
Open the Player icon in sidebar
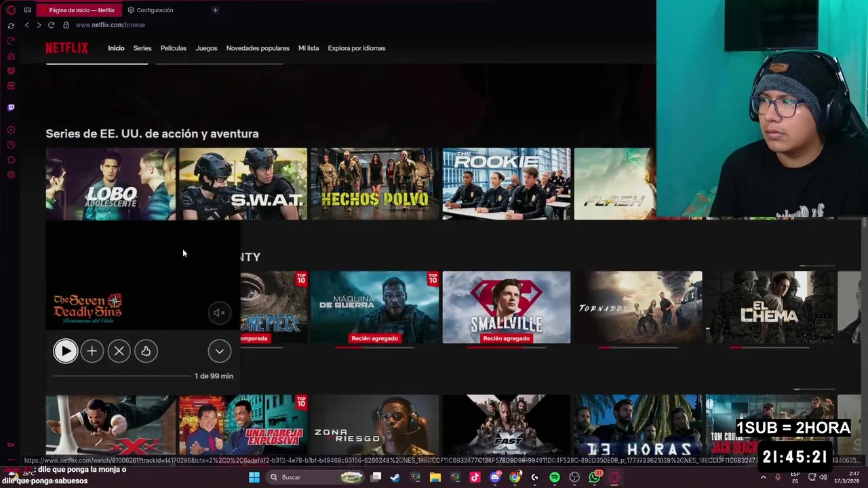click(x=11, y=130)
